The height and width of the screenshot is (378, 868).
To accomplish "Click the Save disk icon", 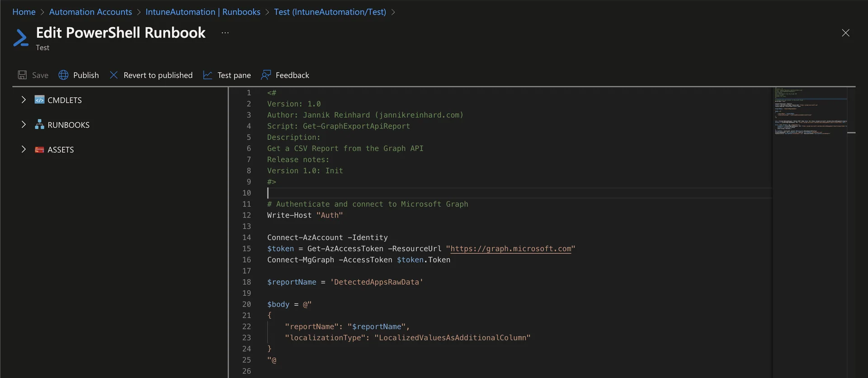I will pos(22,75).
